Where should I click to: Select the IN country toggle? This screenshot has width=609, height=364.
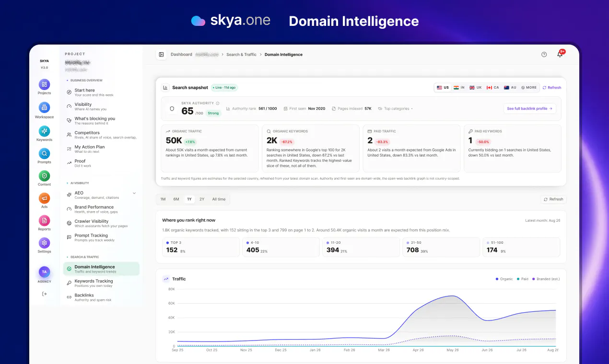[459, 88]
